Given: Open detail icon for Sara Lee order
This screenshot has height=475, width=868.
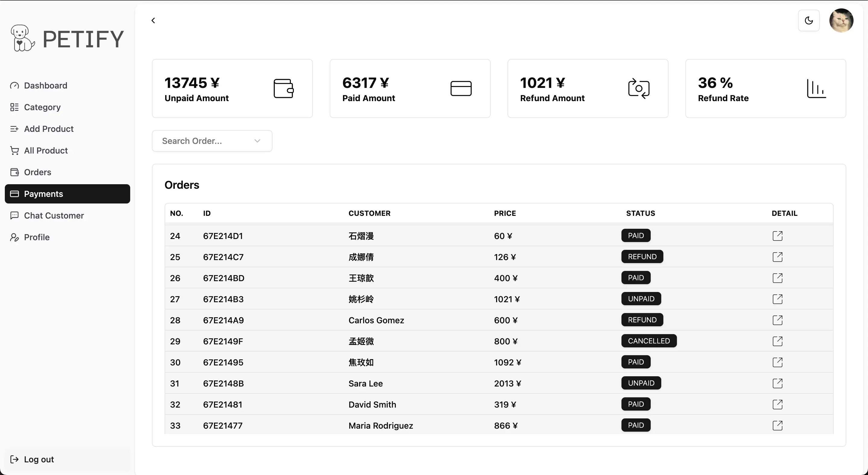Looking at the screenshot, I should point(777,383).
